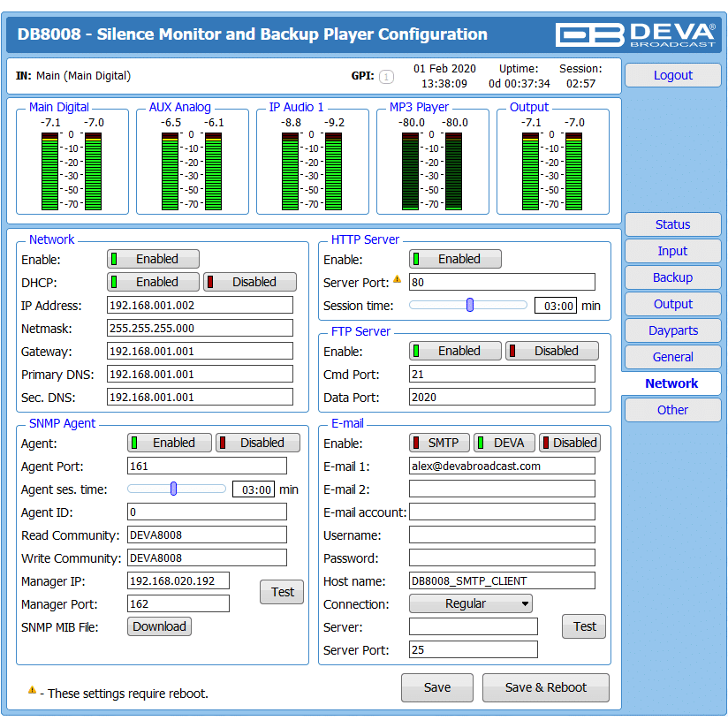Click the Server Port warning triangle icon
728x728 pixels.
pyautogui.click(x=398, y=281)
